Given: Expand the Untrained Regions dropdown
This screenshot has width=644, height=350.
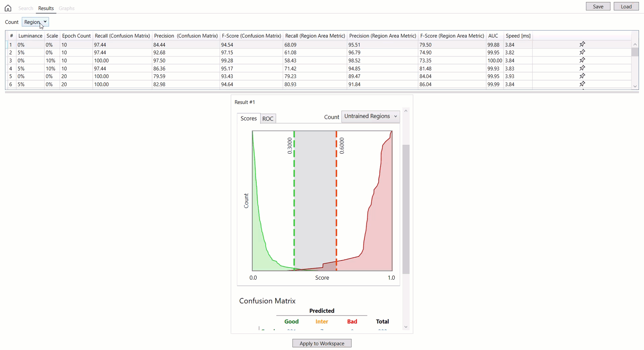Looking at the screenshot, I should point(371,116).
